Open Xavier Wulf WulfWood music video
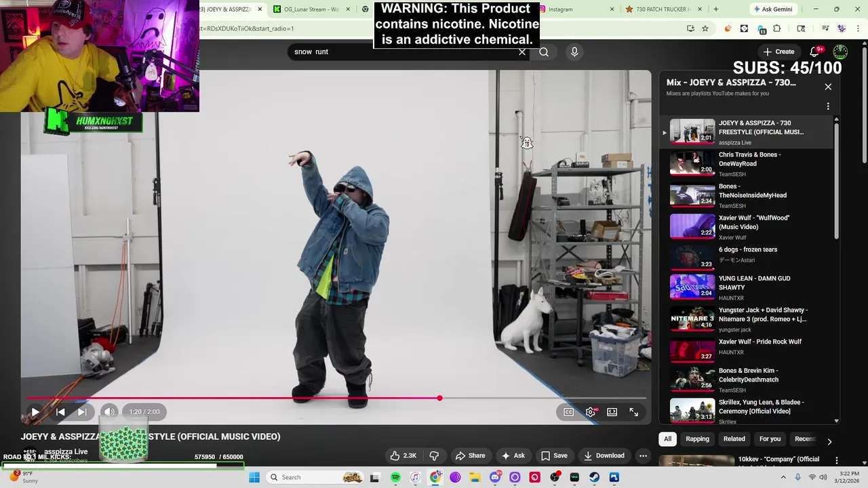 click(x=746, y=227)
